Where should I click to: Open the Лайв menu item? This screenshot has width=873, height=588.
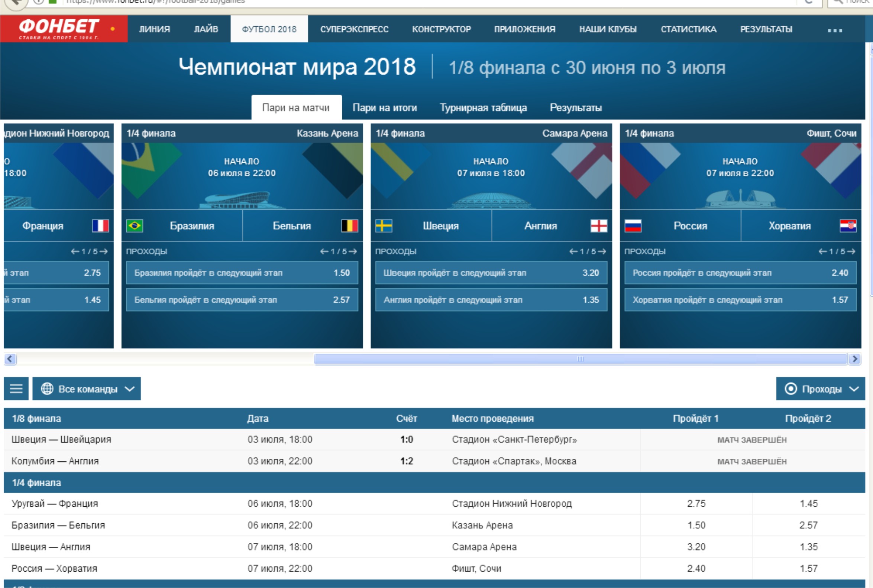(x=206, y=29)
